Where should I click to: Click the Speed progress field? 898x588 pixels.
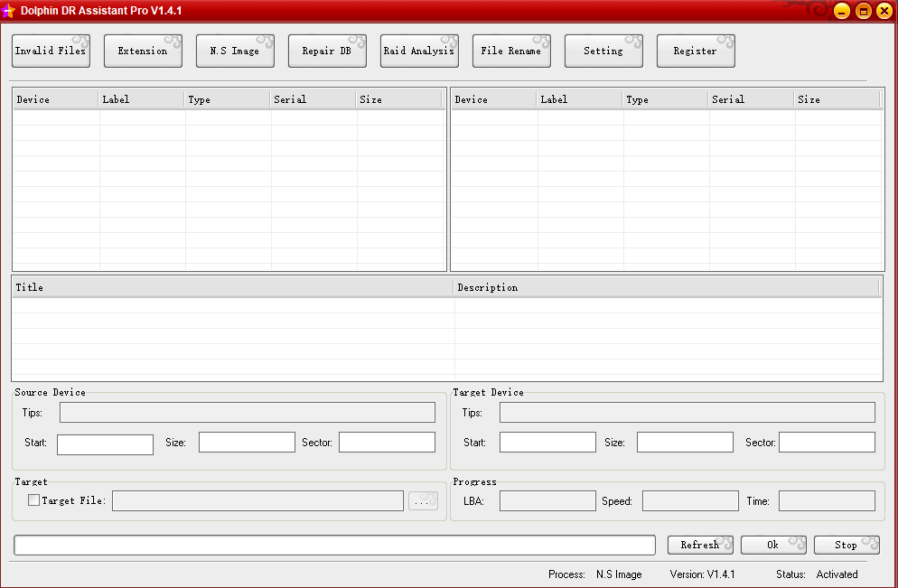[691, 500]
